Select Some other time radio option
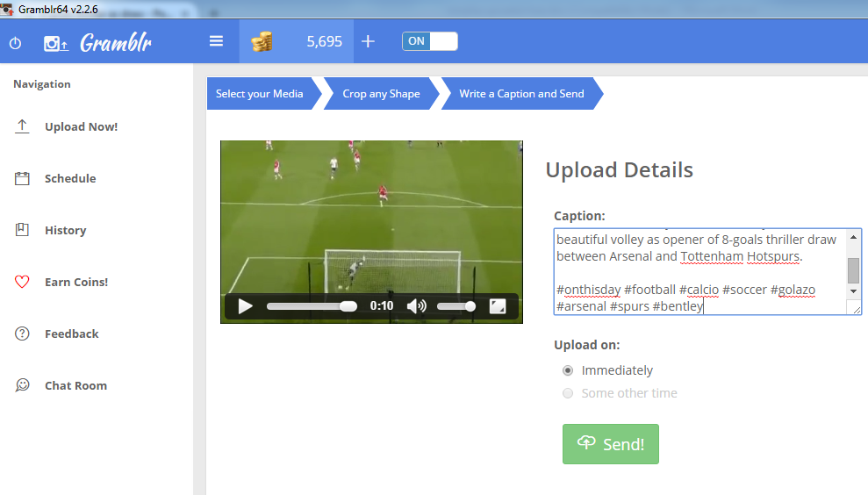 (x=568, y=393)
